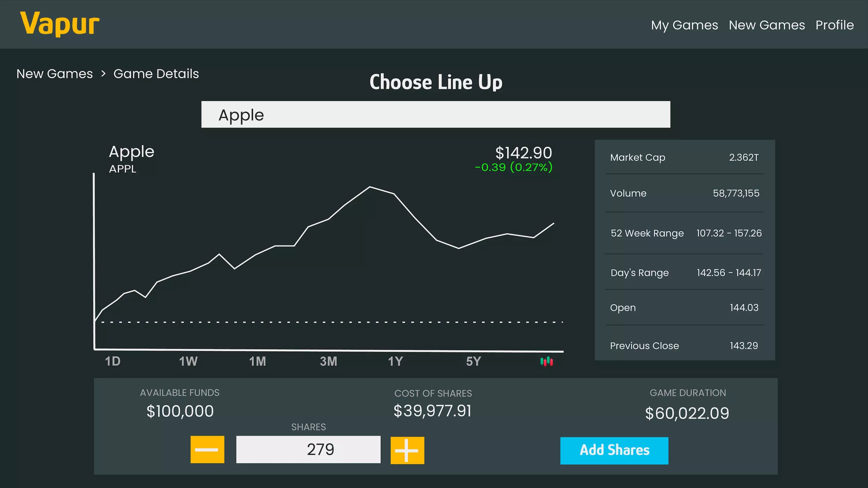Click the candlestick chart icon
The image size is (868, 488).
[546, 361]
